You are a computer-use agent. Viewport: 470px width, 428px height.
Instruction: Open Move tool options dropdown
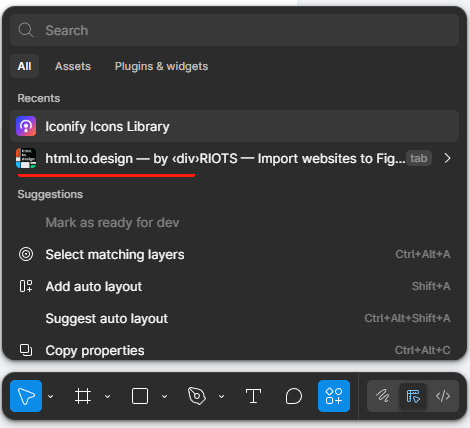point(51,396)
